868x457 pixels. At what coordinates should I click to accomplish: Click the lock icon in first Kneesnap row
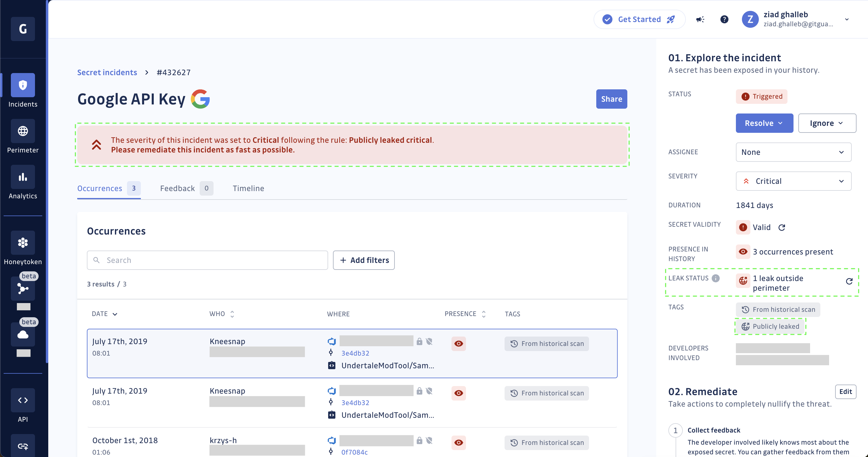[x=419, y=342]
